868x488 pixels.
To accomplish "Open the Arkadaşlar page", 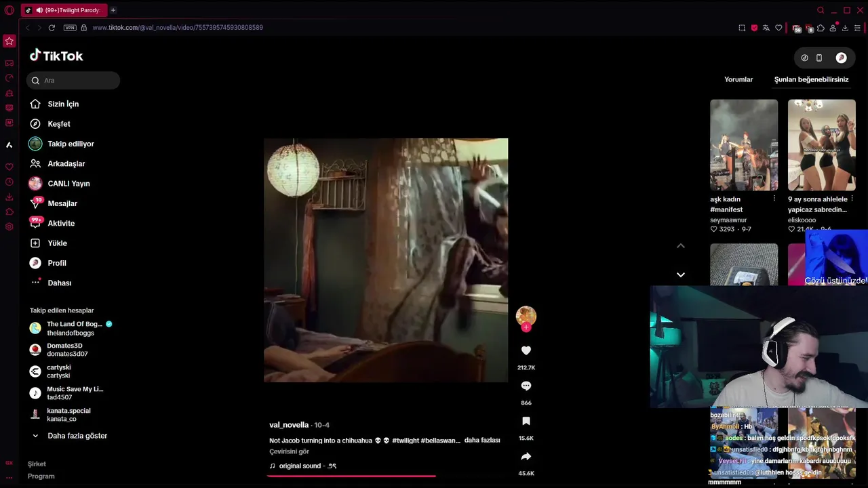I will tap(57, 163).
